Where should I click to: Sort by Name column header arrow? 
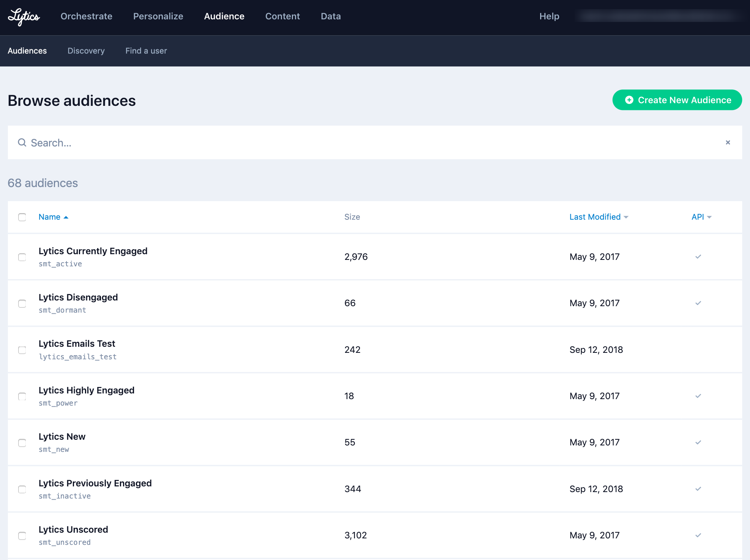(x=66, y=217)
